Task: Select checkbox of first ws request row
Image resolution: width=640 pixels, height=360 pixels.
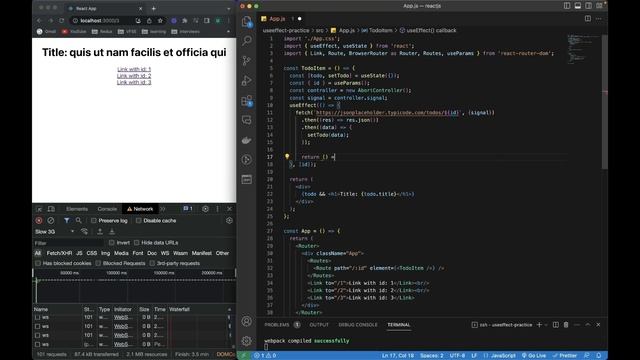Action: 38,317
